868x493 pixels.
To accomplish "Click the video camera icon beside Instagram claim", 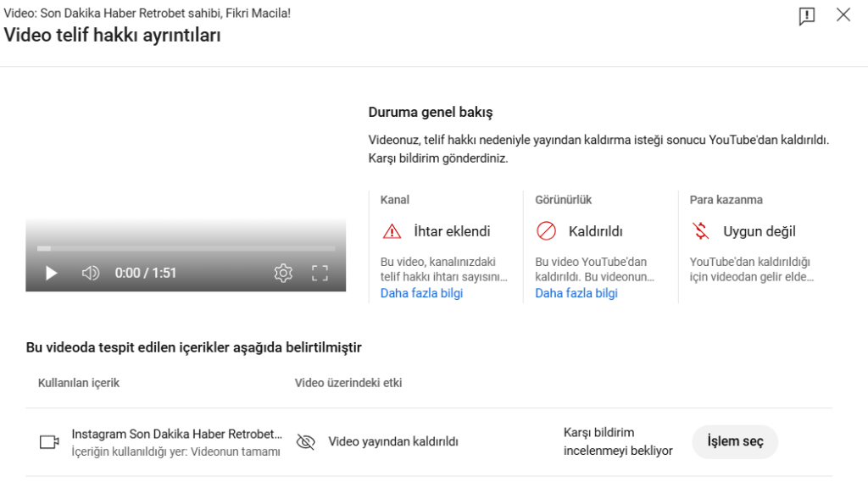I will pos(49,441).
